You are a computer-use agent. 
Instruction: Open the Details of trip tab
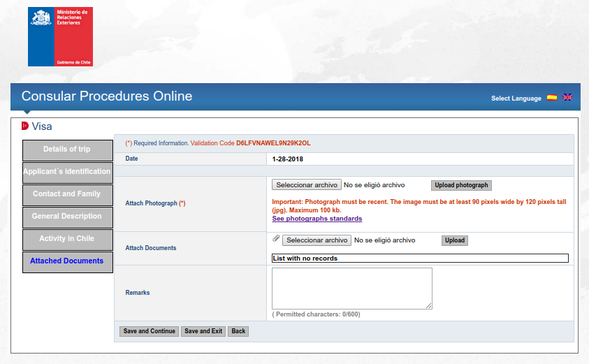pos(68,150)
